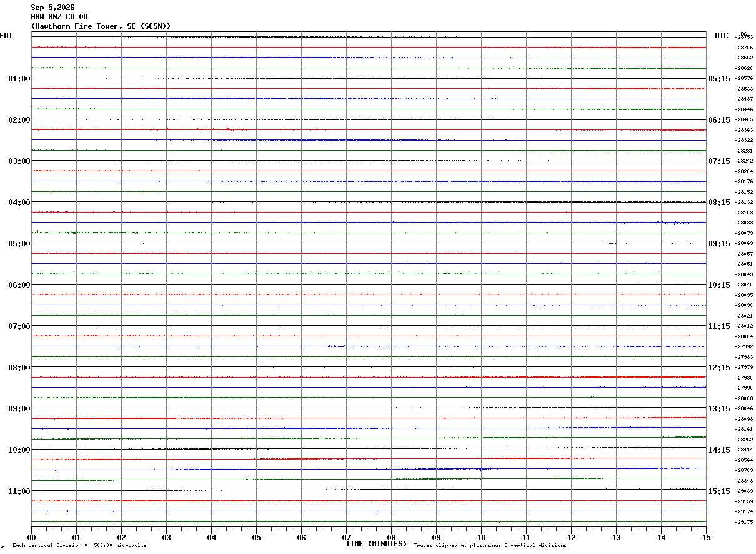Click the -28753 DC offset value

tap(744, 38)
